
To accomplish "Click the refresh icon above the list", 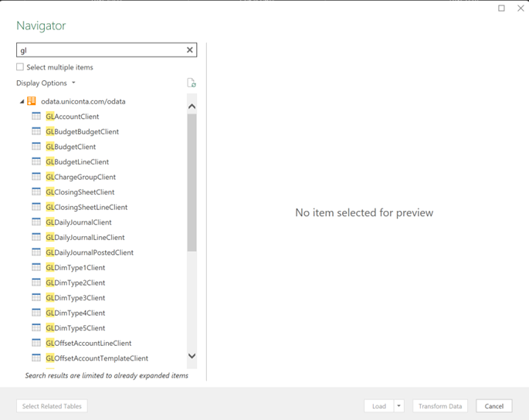I will [x=192, y=83].
